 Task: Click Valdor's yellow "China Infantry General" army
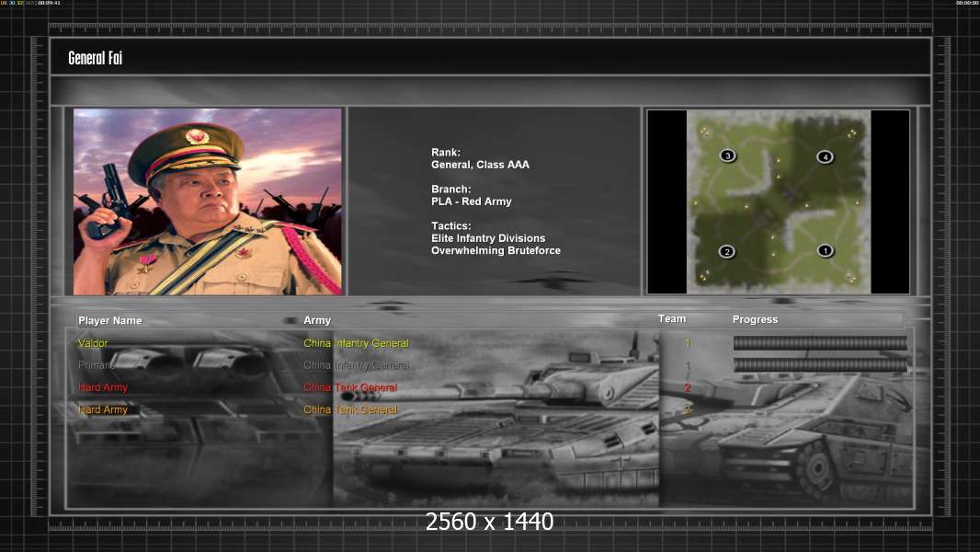tap(356, 343)
